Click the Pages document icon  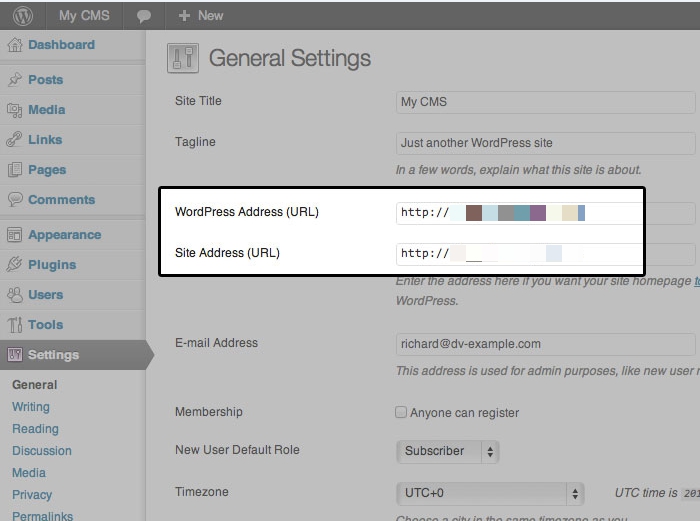[x=15, y=170]
